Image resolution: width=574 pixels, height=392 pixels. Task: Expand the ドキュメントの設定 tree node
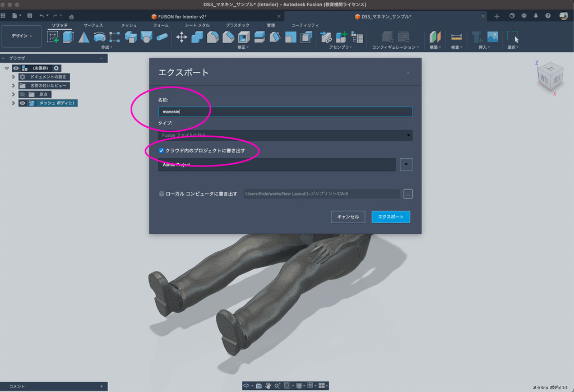[13, 77]
